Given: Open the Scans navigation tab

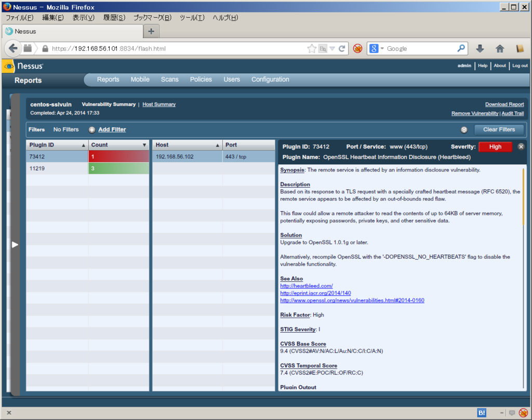Looking at the screenshot, I should pyautogui.click(x=170, y=80).
